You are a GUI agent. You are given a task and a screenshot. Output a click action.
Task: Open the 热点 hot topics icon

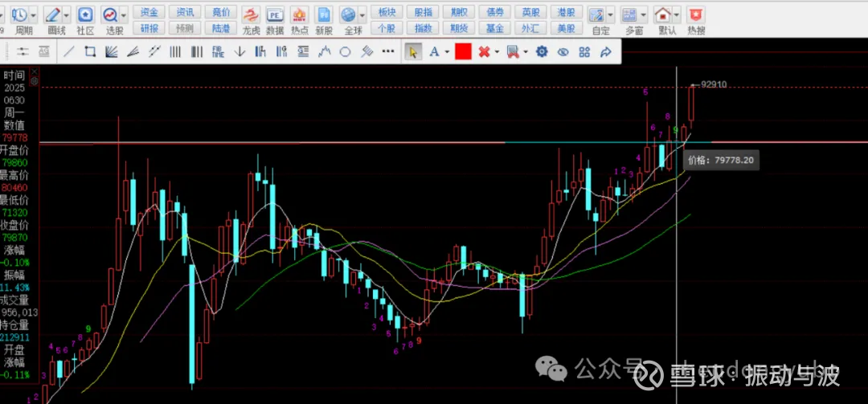299,19
